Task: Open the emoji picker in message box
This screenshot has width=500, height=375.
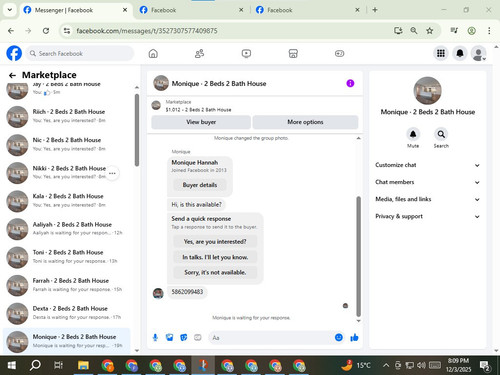Action: 339,337
